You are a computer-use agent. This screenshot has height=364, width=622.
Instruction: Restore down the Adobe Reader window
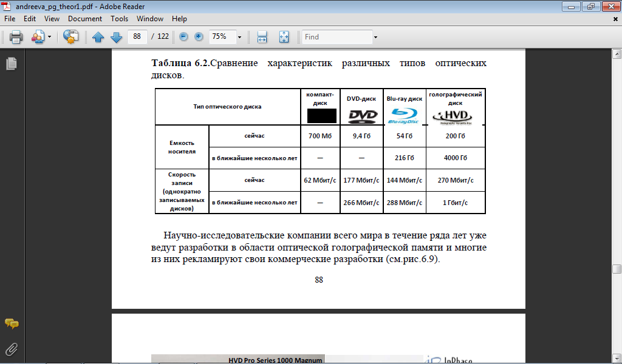pyautogui.click(x=591, y=6)
